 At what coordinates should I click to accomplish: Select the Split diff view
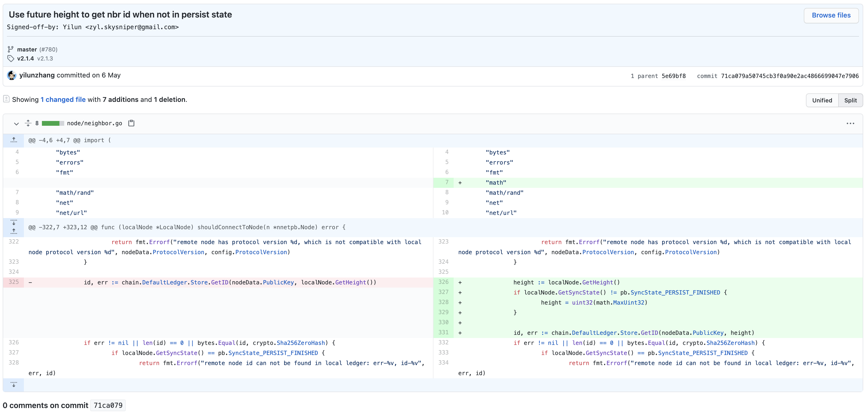tap(850, 101)
